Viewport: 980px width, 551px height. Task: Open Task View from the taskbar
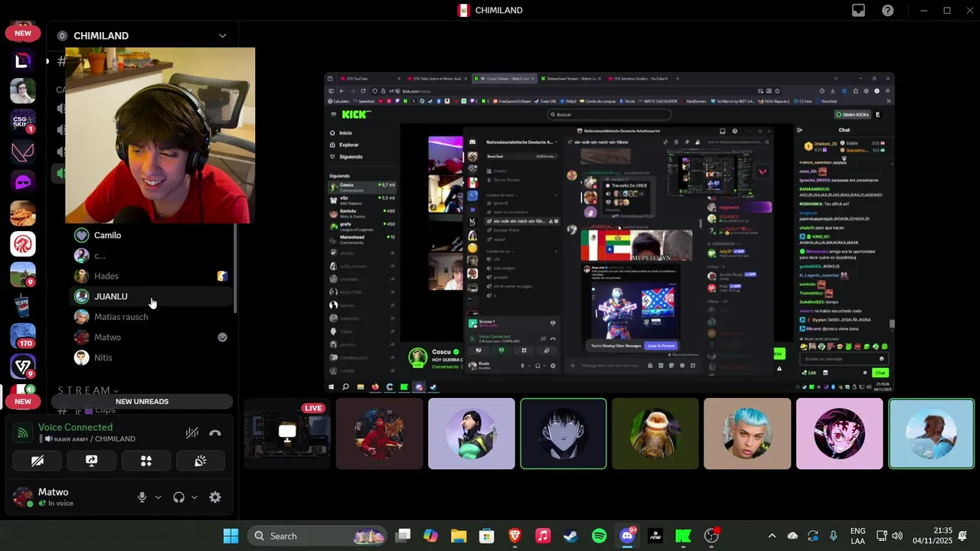point(403,536)
